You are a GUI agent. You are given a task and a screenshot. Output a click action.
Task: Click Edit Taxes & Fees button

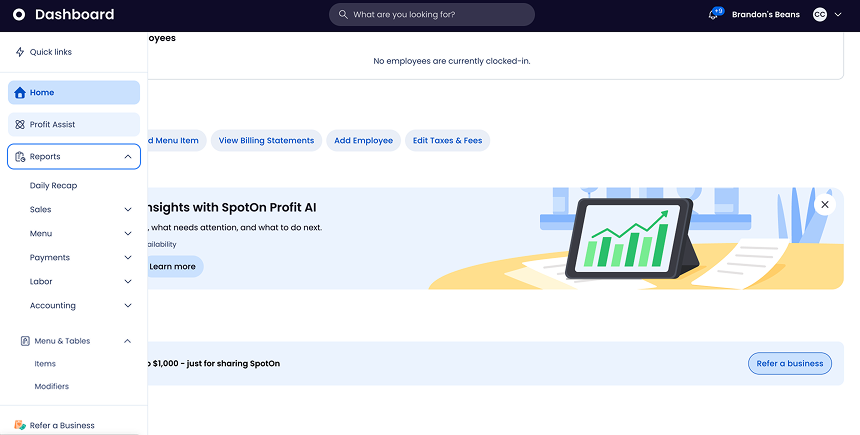point(448,140)
